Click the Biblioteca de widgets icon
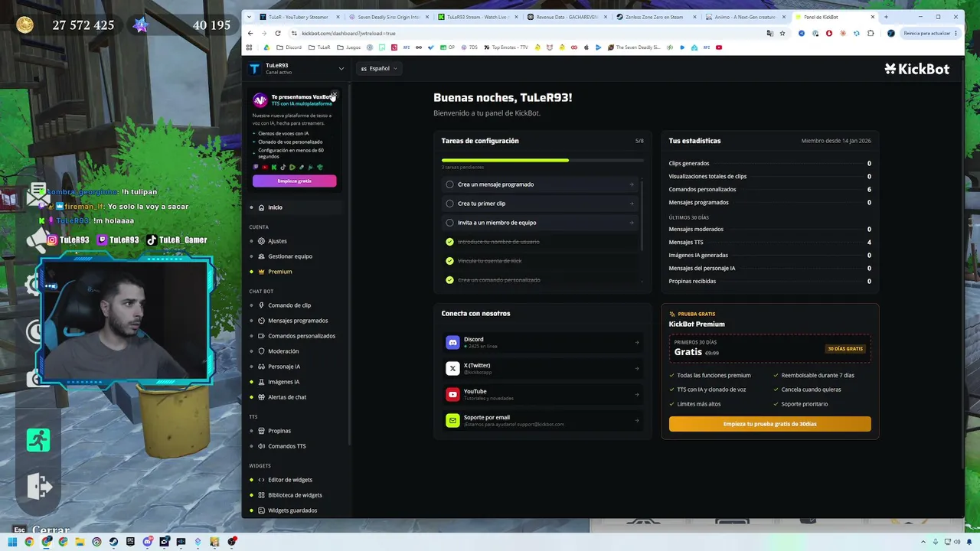980x551 pixels. click(261, 495)
